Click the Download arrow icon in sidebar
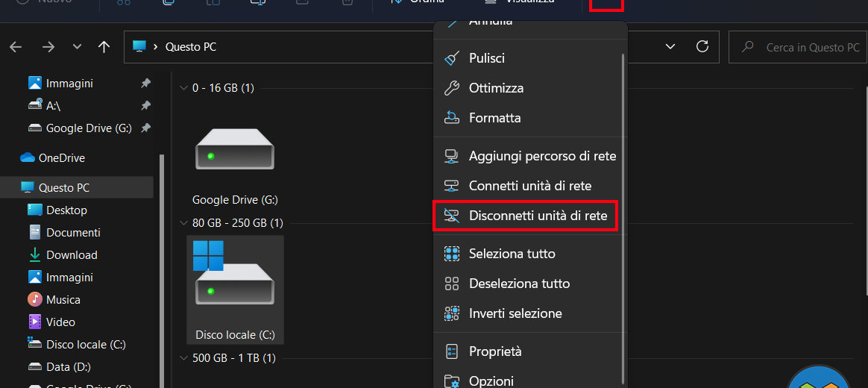This screenshot has width=868, height=388. pos(34,255)
